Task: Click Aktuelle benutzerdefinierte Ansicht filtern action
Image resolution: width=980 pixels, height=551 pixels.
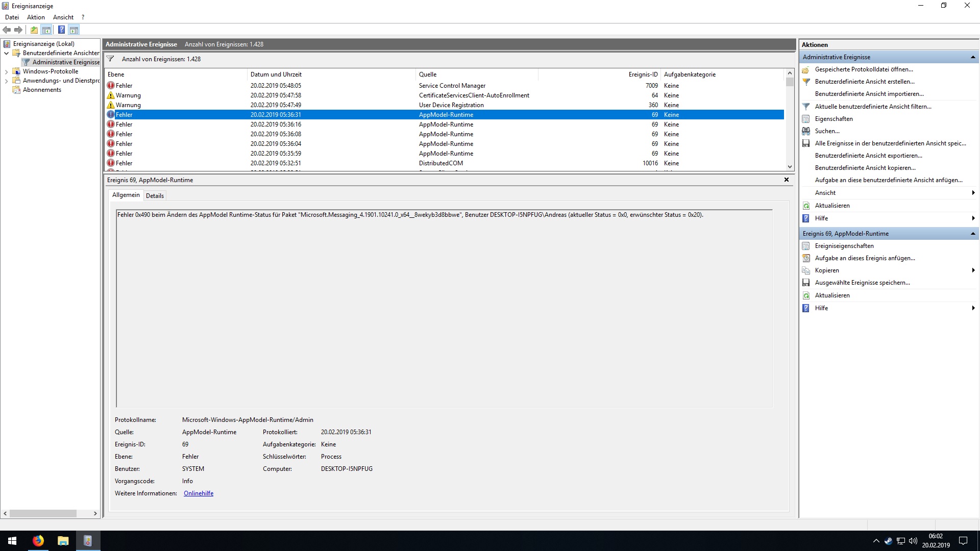Action: (x=873, y=107)
